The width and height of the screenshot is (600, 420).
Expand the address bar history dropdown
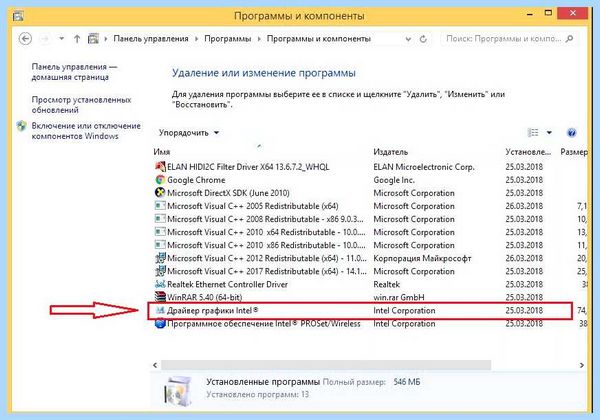tap(408, 39)
